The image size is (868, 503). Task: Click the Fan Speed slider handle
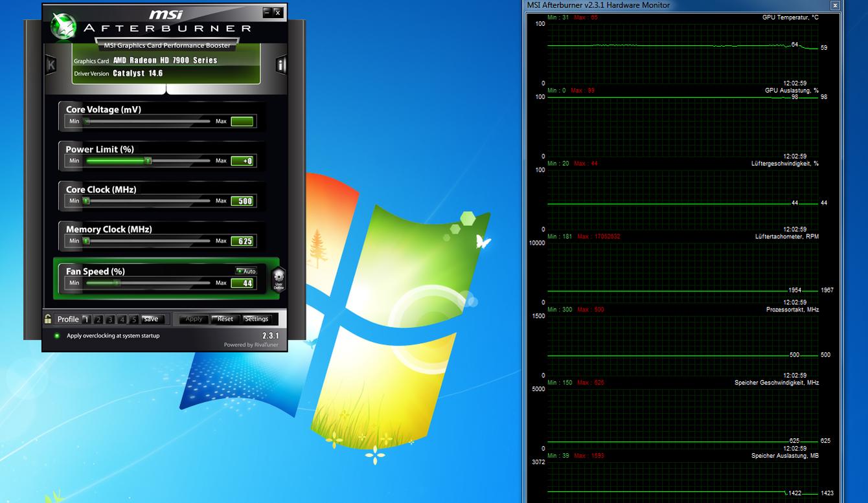click(x=117, y=283)
